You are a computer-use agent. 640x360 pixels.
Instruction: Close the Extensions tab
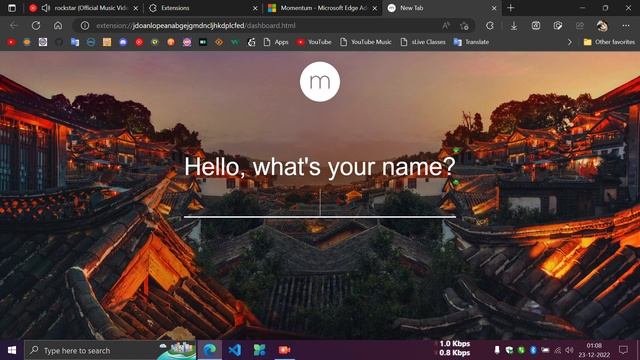click(255, 8)
